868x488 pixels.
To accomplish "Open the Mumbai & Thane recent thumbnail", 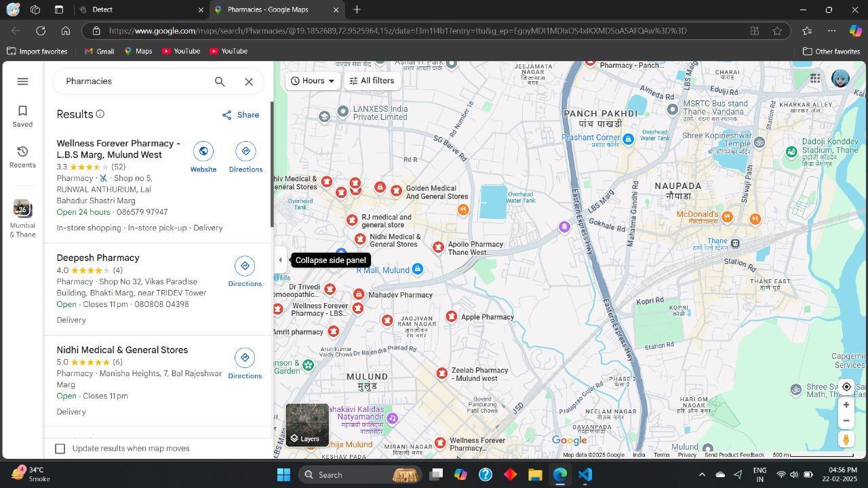I will pos(22,218).
